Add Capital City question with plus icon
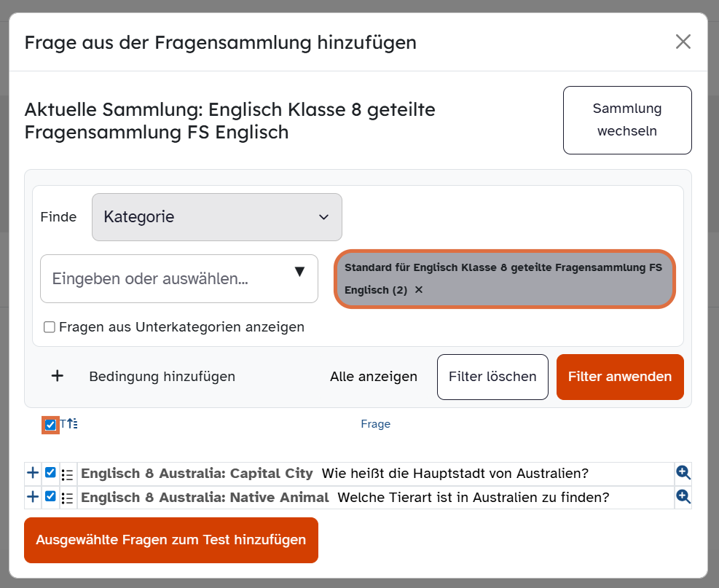The image size is (719, 588). (x=33, y=473)
